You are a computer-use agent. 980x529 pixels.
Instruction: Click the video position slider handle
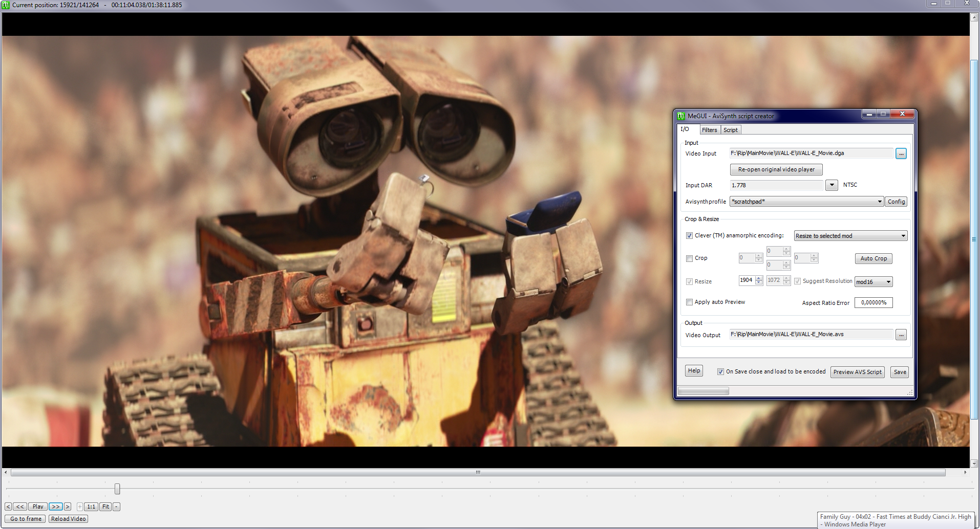coord(117,489)
